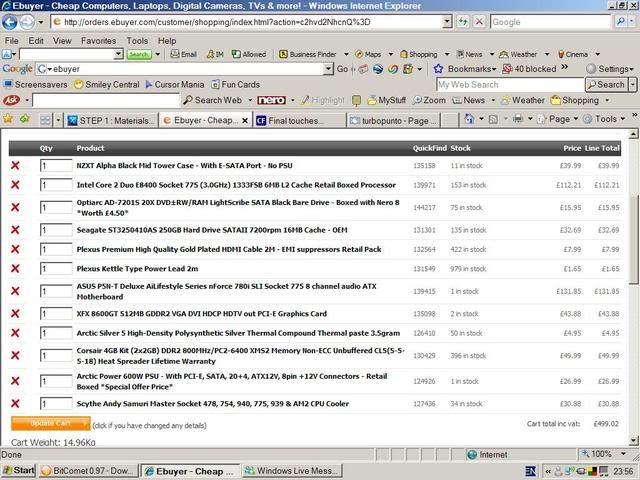Switch to Windows Live Messenger taskbar item

click(x=292, y=471)
